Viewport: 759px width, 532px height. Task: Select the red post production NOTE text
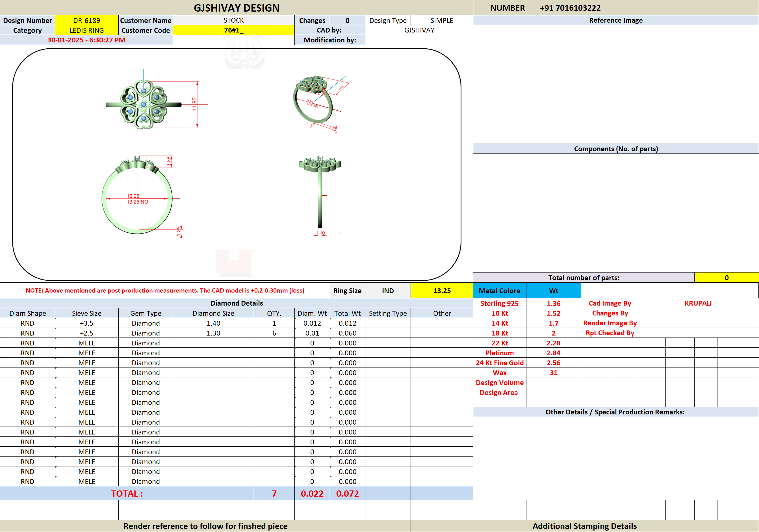165,290
